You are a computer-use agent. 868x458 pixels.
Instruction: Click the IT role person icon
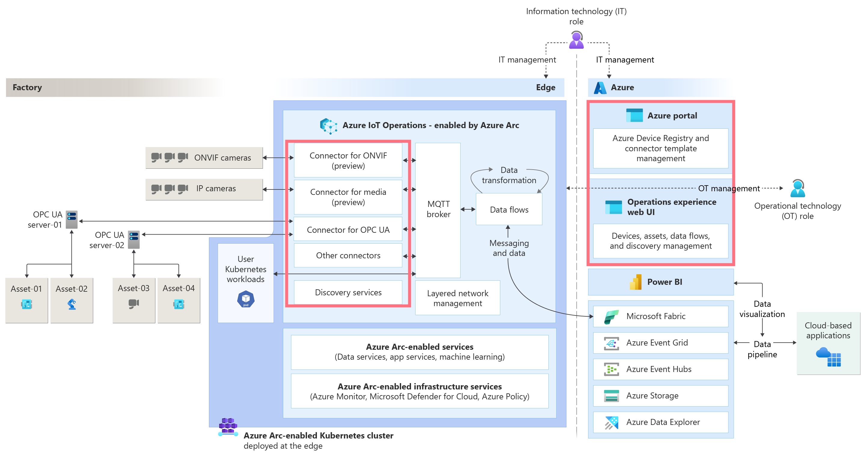[x=576, y=40]
